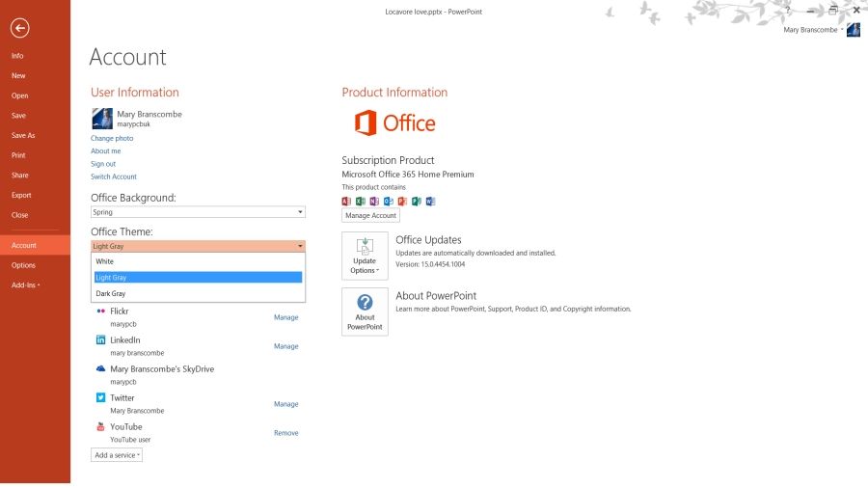Click the Manage Account button
Screen dimensions: 868x488
[370, 215]
